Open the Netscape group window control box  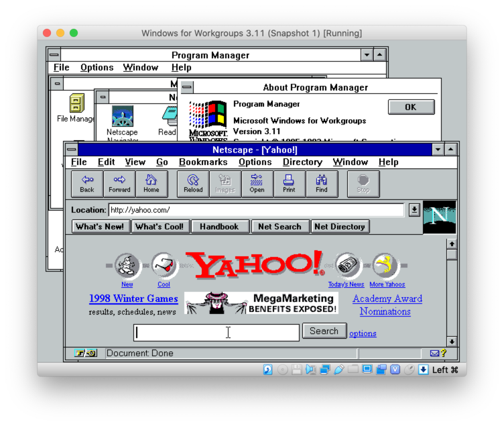click(x=103, y=97)
